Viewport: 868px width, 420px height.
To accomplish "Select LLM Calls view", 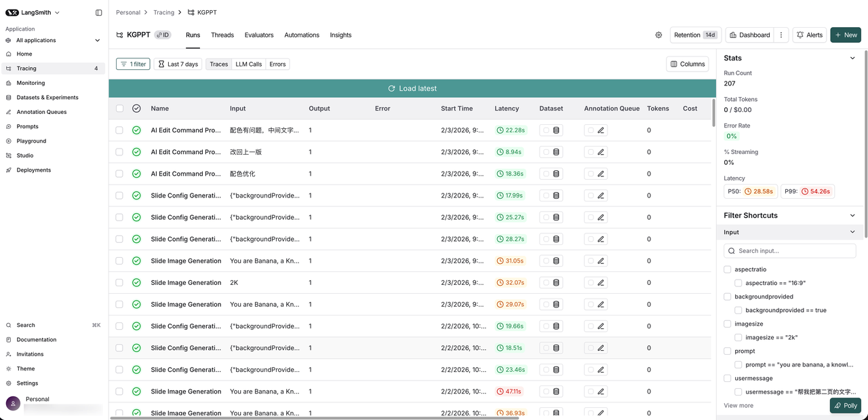I will pyautogui.click(x=249, y=64).
